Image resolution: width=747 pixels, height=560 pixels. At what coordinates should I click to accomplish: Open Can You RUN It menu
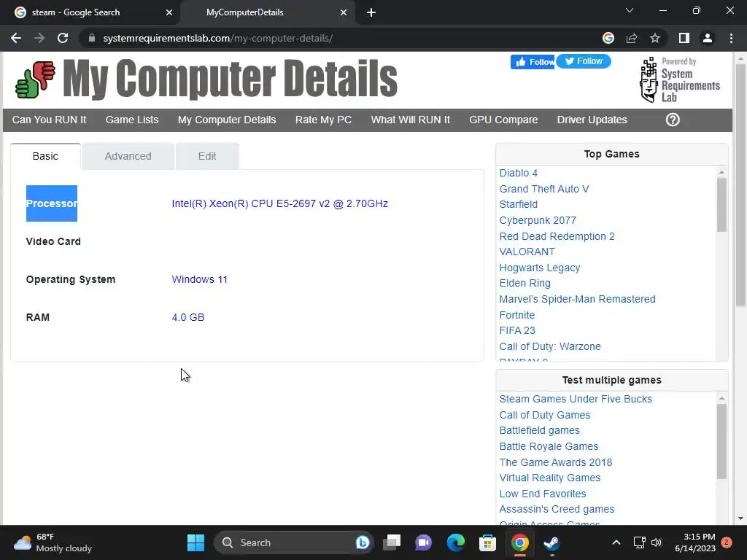point(49,120)
